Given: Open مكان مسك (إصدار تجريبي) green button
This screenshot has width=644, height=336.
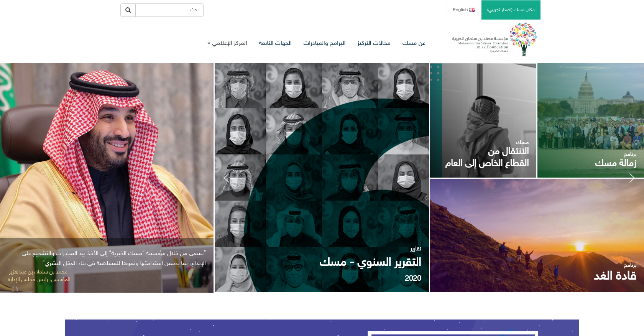Looking at the screenshot, I should tap(511, 10).
